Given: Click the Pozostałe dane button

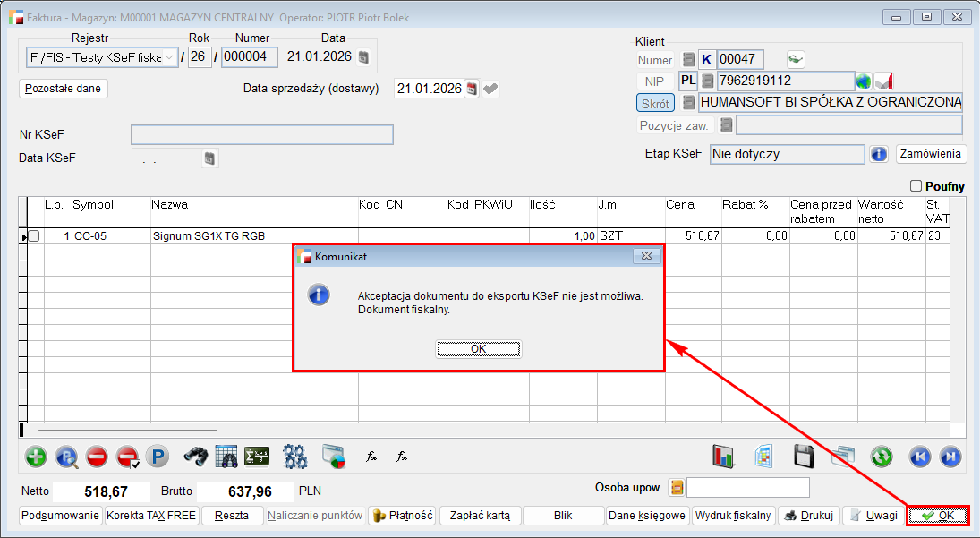Looking at the screenshot, I should 64,89.
